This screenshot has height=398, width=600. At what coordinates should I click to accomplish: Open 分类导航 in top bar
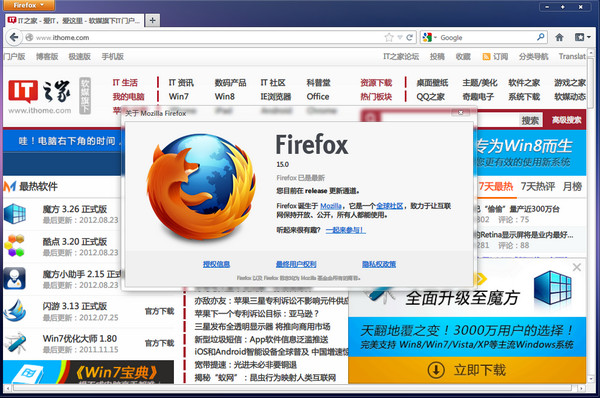tap(533, 57)
